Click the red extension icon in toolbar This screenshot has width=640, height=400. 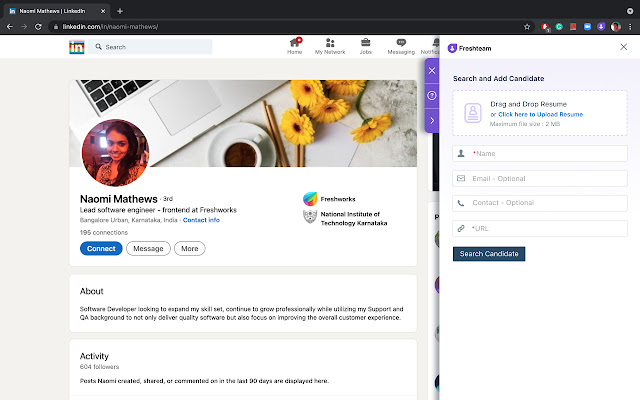573,27
